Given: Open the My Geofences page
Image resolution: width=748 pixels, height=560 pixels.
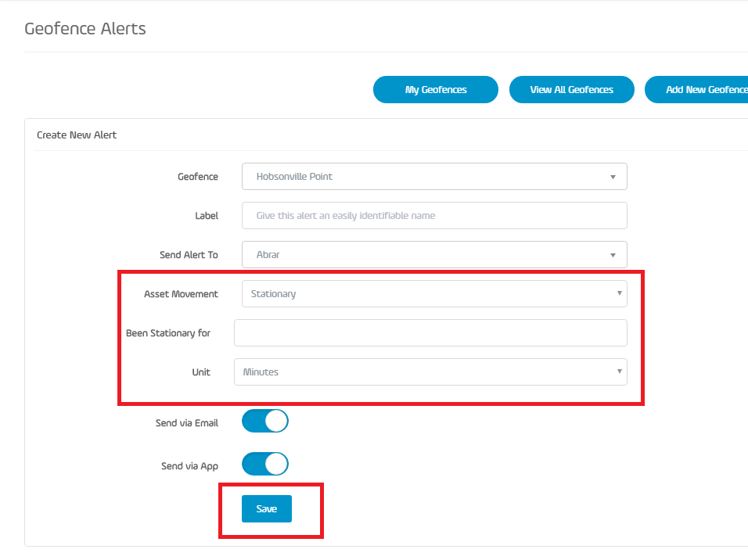Looking at the screenshot, I should tap(436, 89).
